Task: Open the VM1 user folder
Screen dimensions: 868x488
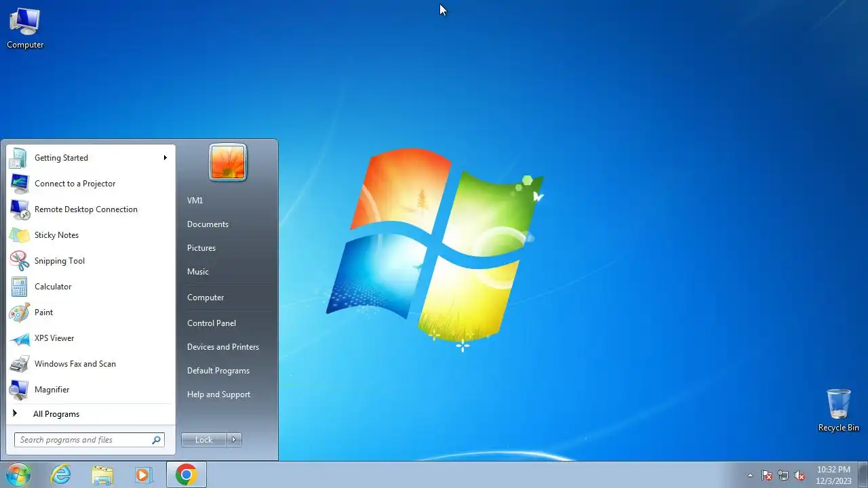Action: (x=227, y=201)
